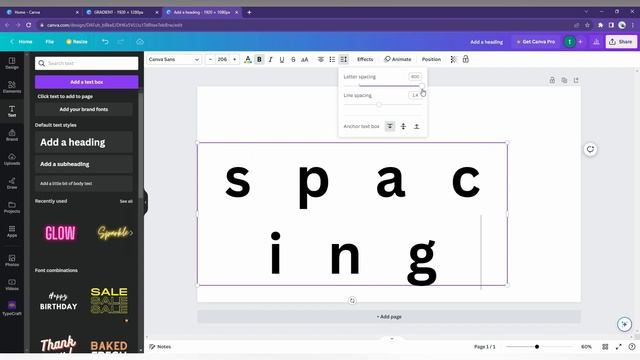
Task: Increase font size with plus button
Action: (235, 60)
